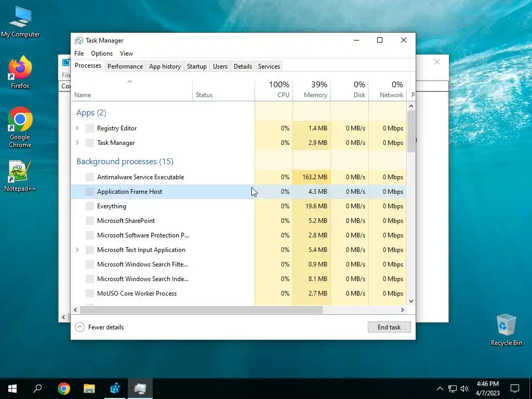The width and height of the screenshot is (532, 399).
Task: Click the 19.6 MB memory value
Action: tap(316, 206)
